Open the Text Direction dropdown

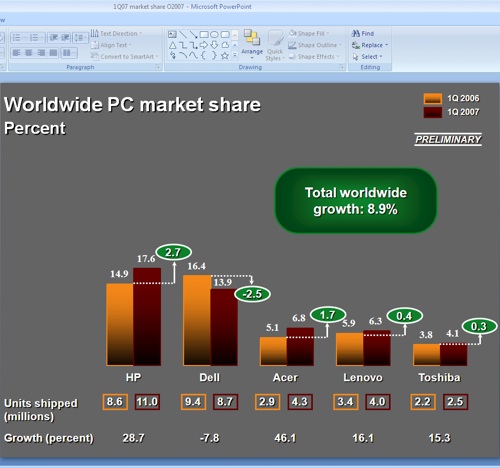116,33
